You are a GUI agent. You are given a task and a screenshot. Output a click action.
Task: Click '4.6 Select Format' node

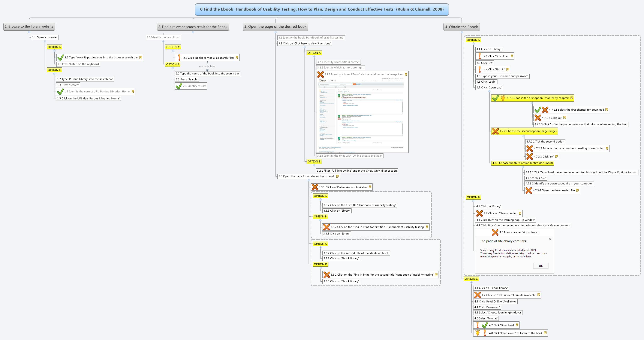point(486,319)
